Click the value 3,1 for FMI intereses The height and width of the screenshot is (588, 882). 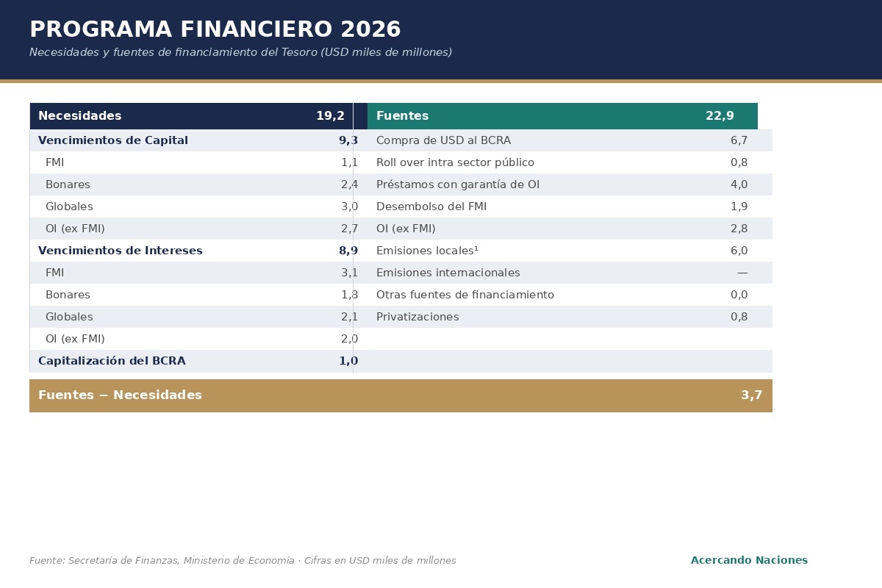point(349,273)
